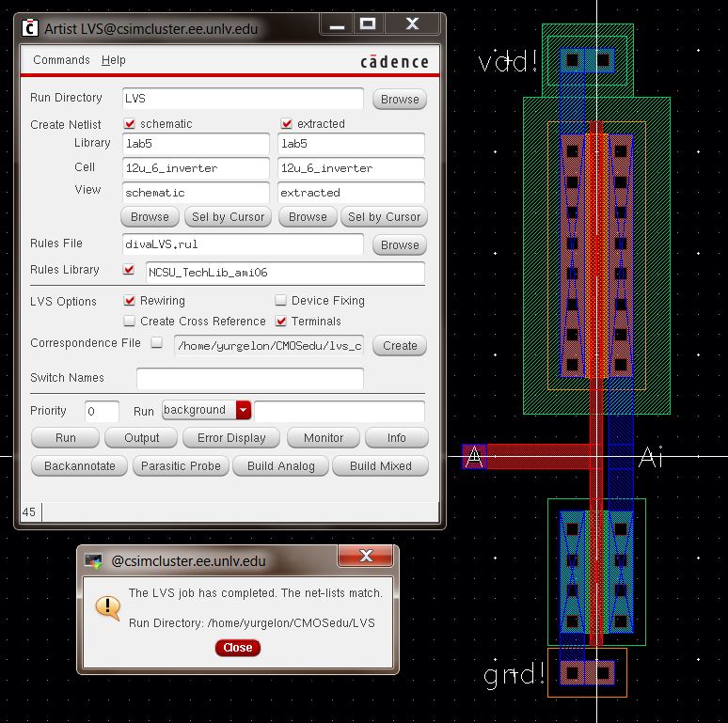This screenshot has height=723, width=728.
Task: Minimize the Artist LVS window
Action: click(x=337, y=24)
